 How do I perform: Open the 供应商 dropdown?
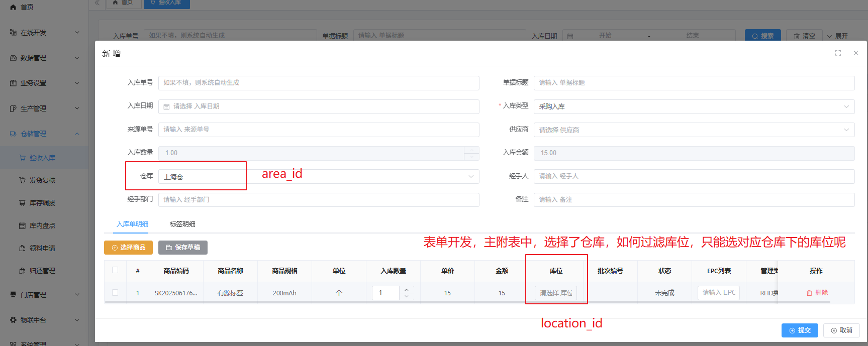[694, 130]
